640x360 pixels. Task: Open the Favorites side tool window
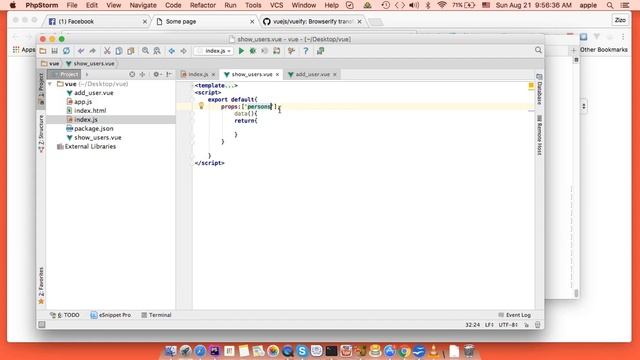tap(41, 285)
